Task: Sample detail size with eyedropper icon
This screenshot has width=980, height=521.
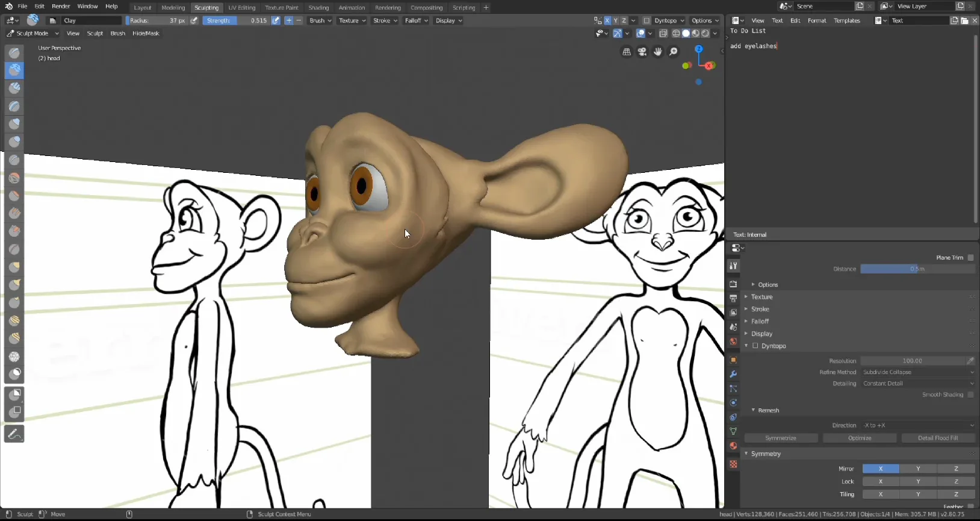Action: coord(970,361)
